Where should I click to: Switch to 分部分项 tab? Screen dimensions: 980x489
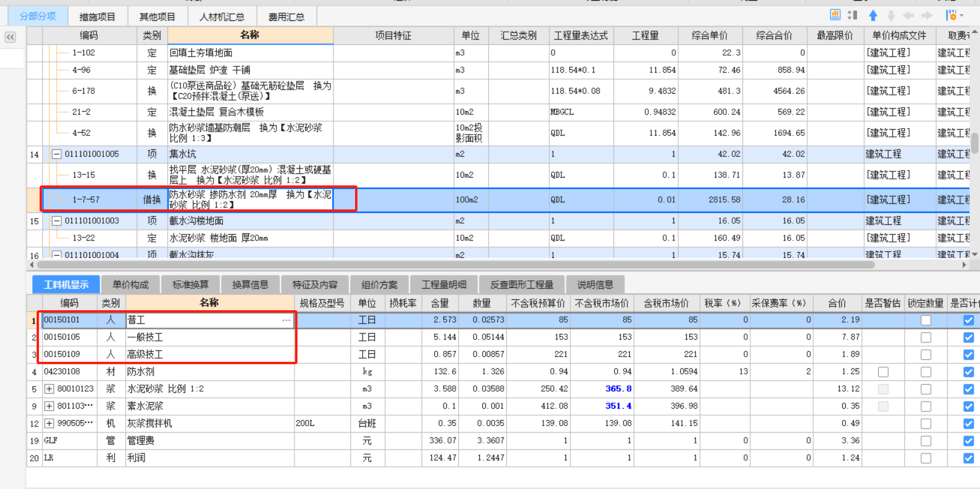coord(38,16)
